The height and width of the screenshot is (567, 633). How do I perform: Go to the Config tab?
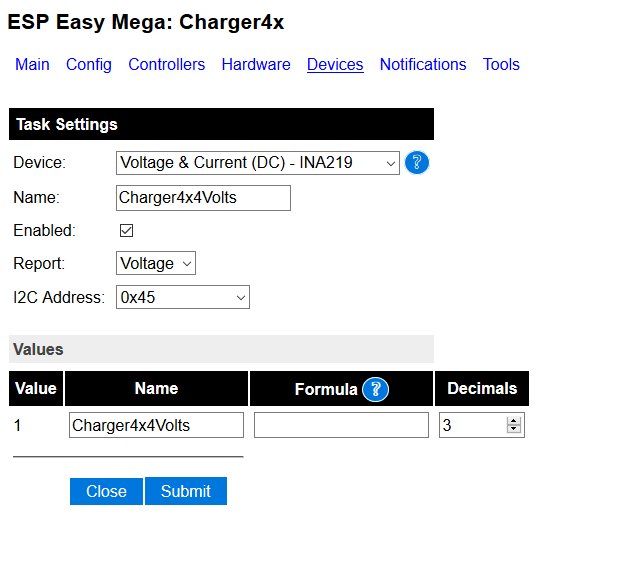(89, 65)
